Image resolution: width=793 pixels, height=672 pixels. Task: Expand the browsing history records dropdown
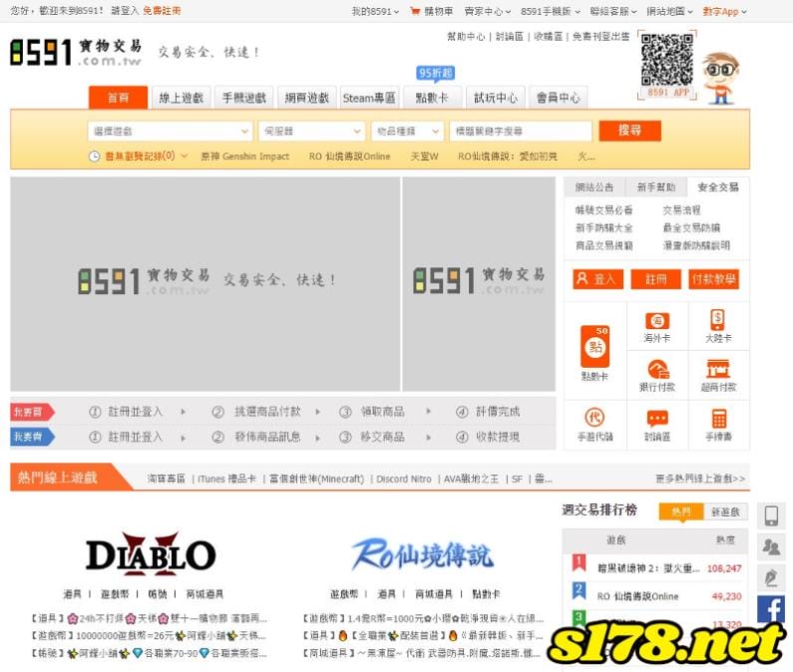tap(146, 157)
